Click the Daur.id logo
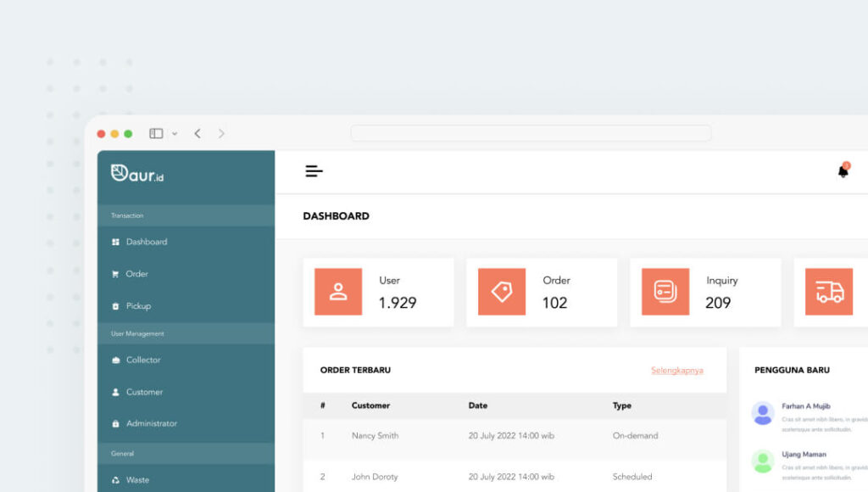 [136, 173]
